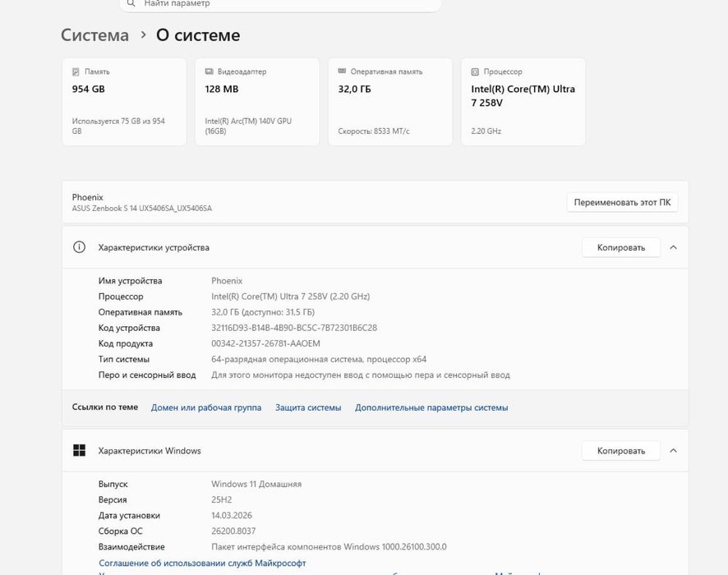
Task: Select version value '25H2'
Action: pyautogui.click(x=222, y=499)
